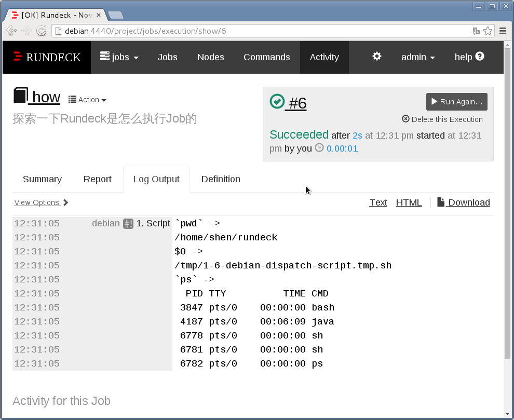
Task: Click the job book icon beside how
Action: tap(20, 96)
